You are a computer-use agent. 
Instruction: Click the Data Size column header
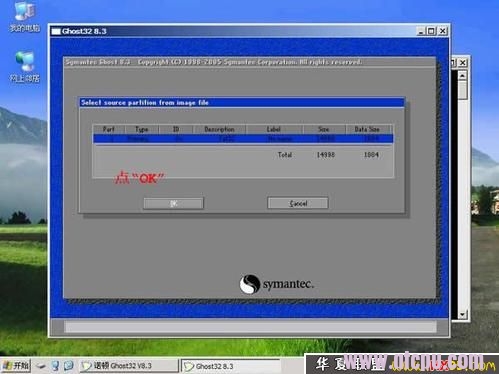point(367,129)
